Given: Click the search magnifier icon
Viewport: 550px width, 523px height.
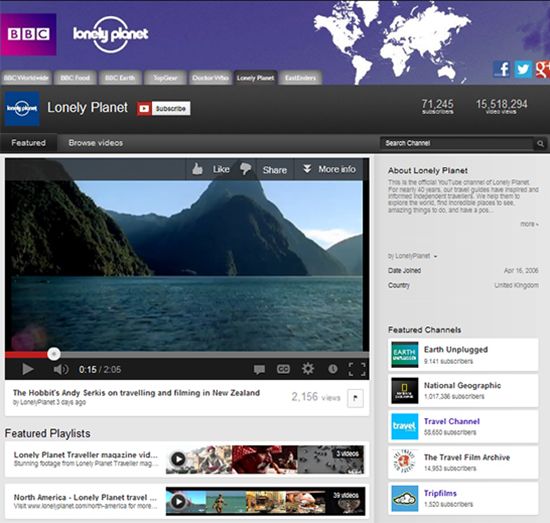Looking at the screenshot, I should 541,143.
